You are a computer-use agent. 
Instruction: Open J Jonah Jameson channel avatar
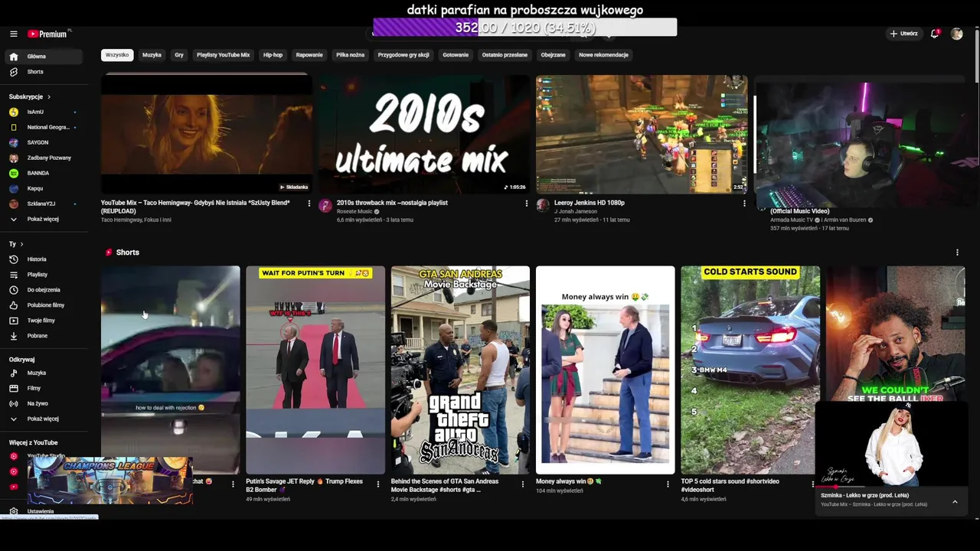point(543,205)
